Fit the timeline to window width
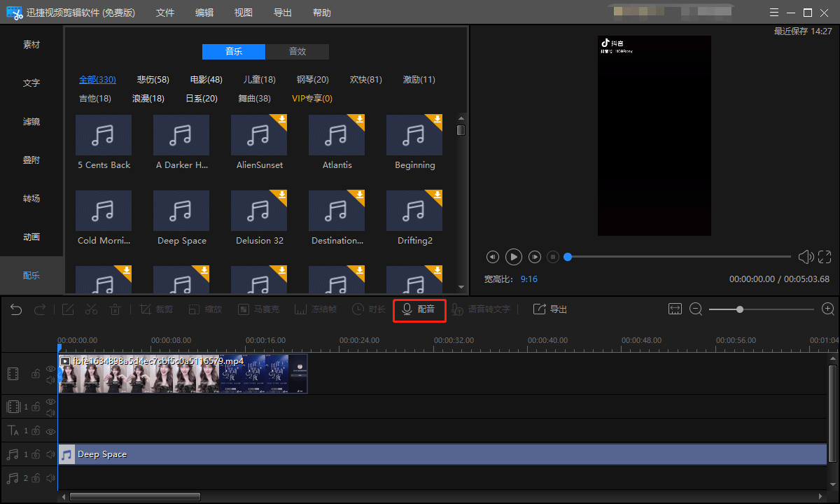 (x=675, y=309)
